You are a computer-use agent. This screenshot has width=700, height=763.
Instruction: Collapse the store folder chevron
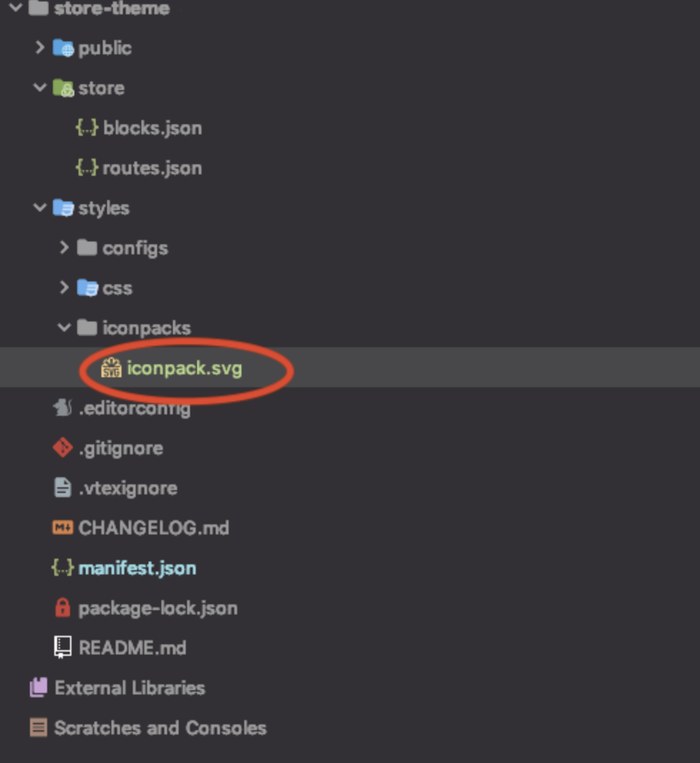point(39,88)
